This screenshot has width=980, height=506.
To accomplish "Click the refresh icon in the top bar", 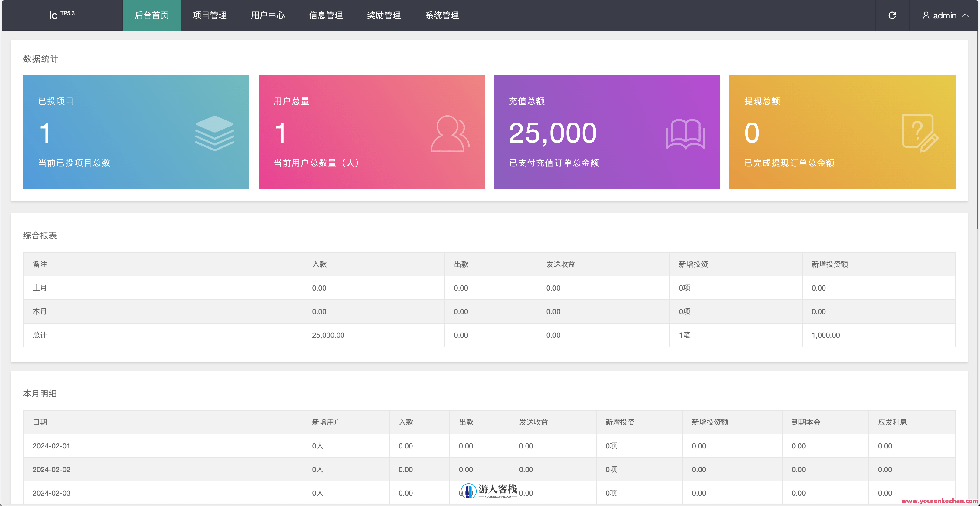I will 893,15.
